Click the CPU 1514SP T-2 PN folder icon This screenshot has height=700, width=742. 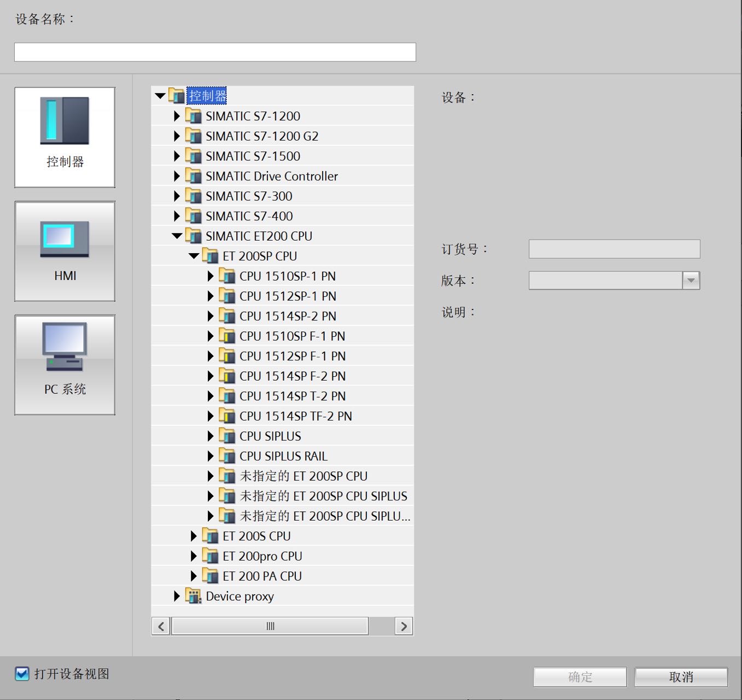[227, 396]
